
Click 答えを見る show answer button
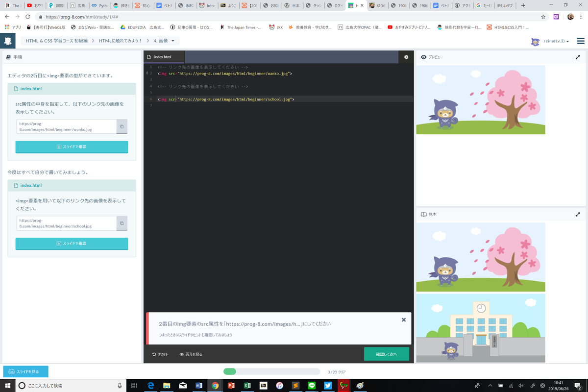pos(191,354)
